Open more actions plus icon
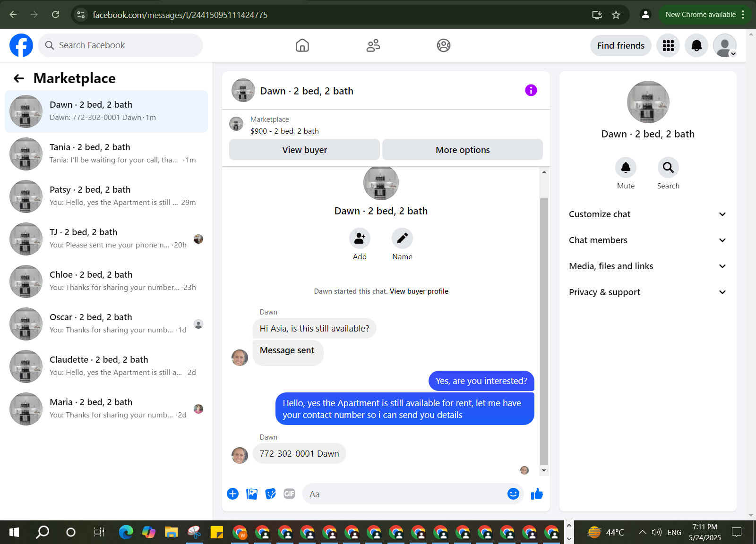The height and width of the screenshot is (544, 756). tap(232, 494)
